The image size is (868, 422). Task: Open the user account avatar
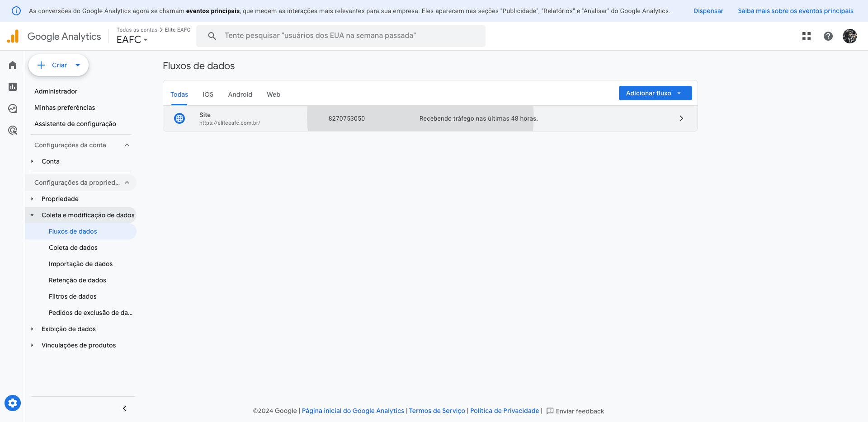pyautogui.click(x=850, y=36)
